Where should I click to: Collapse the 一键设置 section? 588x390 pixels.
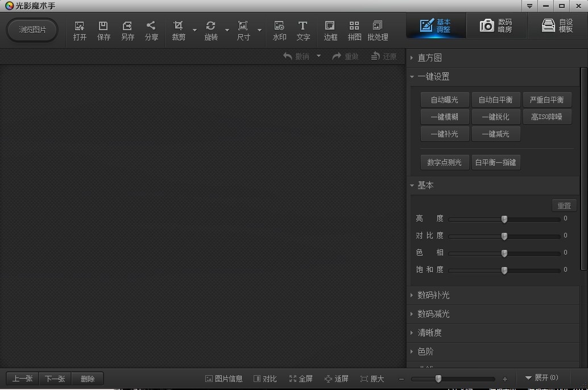[x=433, y=76]
